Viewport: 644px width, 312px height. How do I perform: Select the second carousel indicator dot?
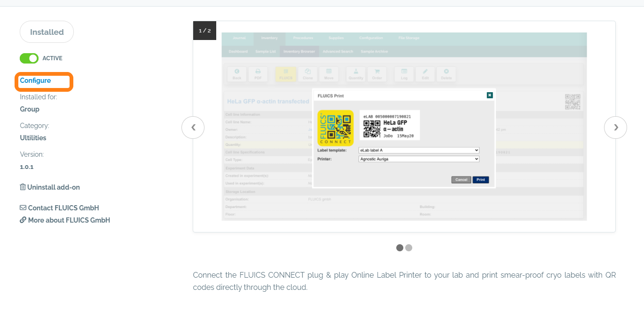pos(408,248)
